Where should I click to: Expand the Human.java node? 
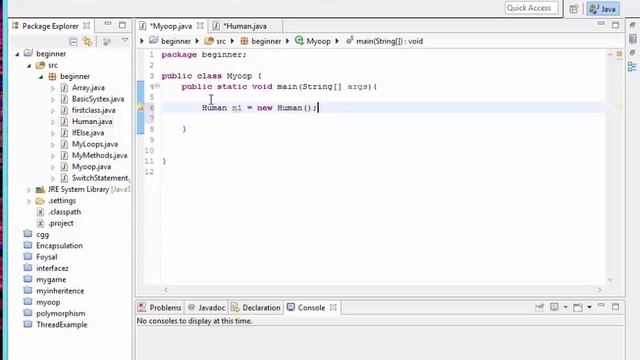tap(53, 122)
